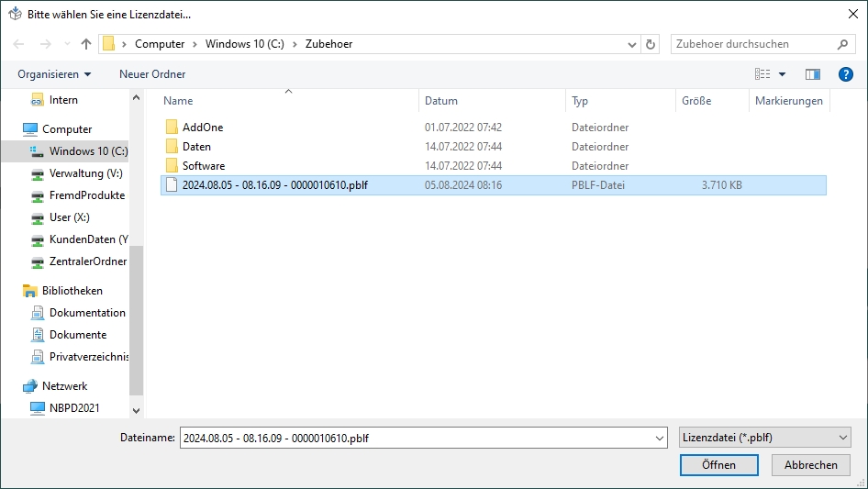The image size is (868, 489).
Task: Select Zubehoer in the address breadcrumb
Action: tap(328, 44)
